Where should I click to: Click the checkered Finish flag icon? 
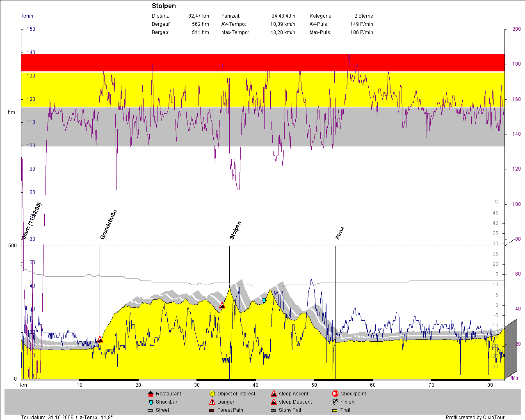pyautogui.click(x=335, y=402)
